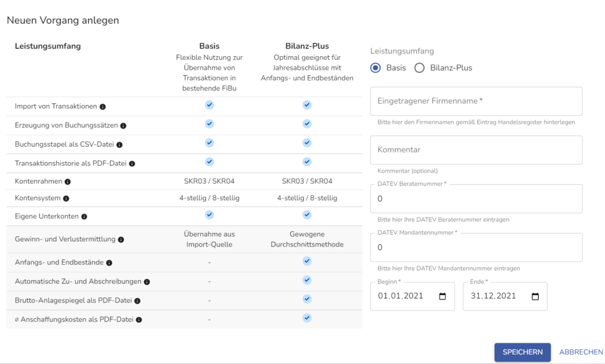
Task: Click Bilanz-Plus checkmark for Import von Transaktionen
Action: (307, 105)
